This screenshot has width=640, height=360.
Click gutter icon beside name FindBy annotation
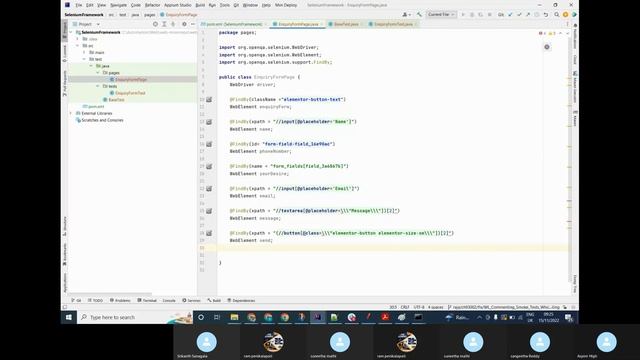[209, 122]
